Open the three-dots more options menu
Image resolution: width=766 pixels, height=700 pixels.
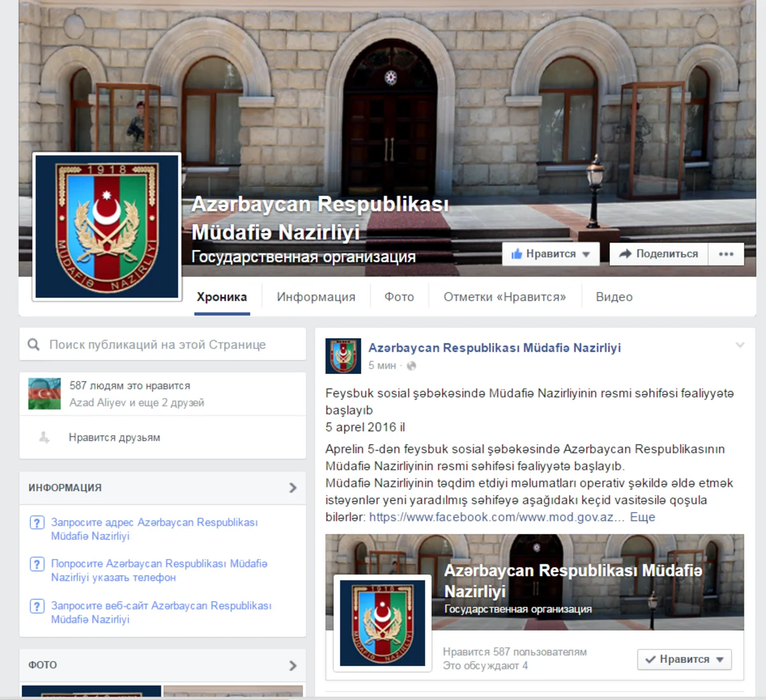[726, 254]
